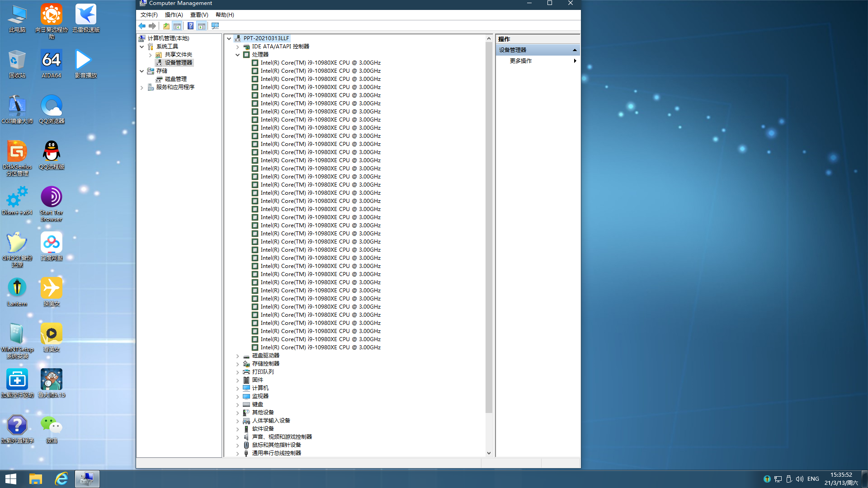Select the WinNTSetup desktop icon
This screenshot has height=488, width=868.
pyautogui.click(x=17, y=341)
